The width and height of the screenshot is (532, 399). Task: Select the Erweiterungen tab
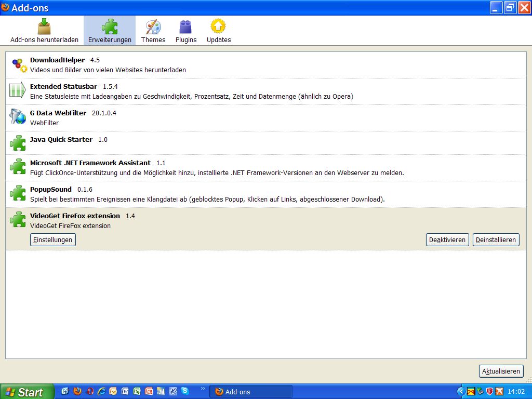pos(110,31)
